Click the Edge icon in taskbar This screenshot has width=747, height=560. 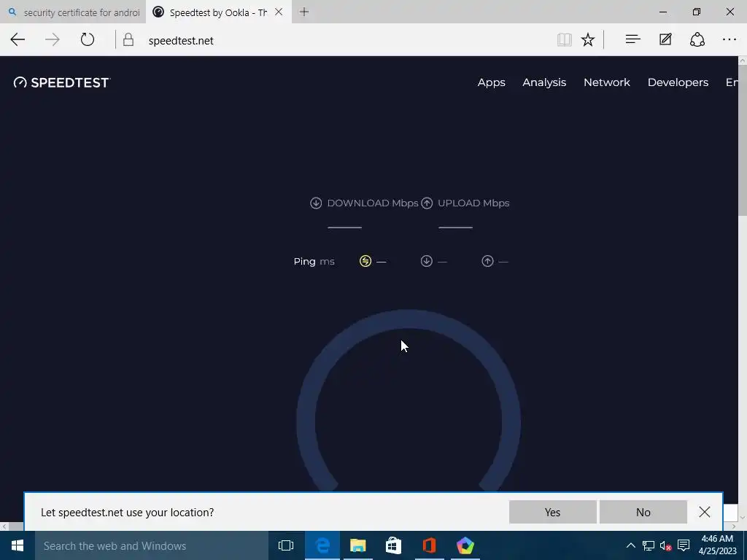322,545
